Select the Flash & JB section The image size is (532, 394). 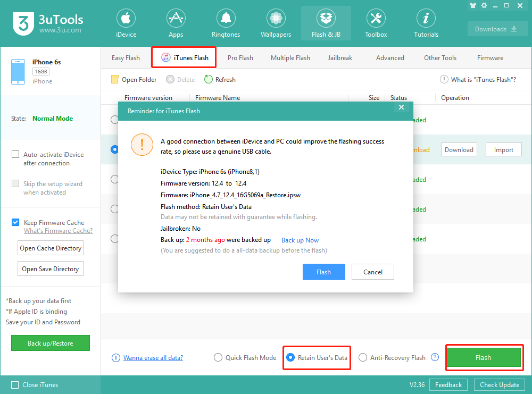(326, 23)
